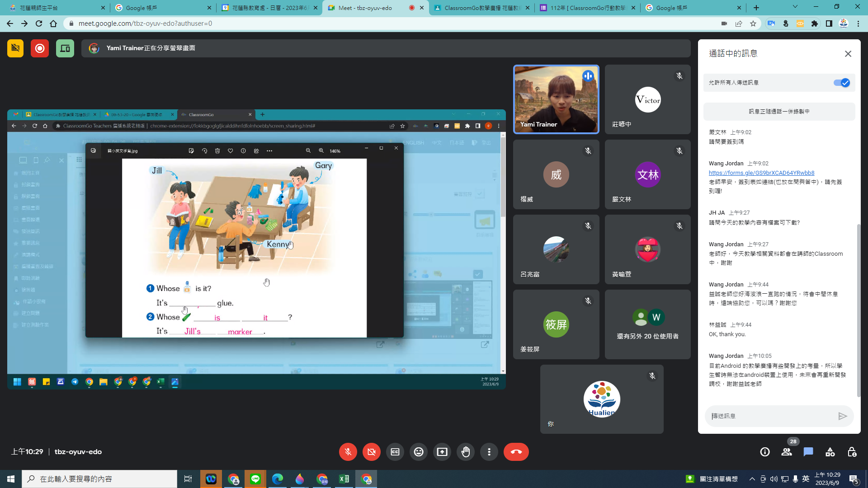Image resolution: width=868 pixels, height=488 pixels.
Task: Expand the Chrome tab search chevron
Action: coord(795,7)
